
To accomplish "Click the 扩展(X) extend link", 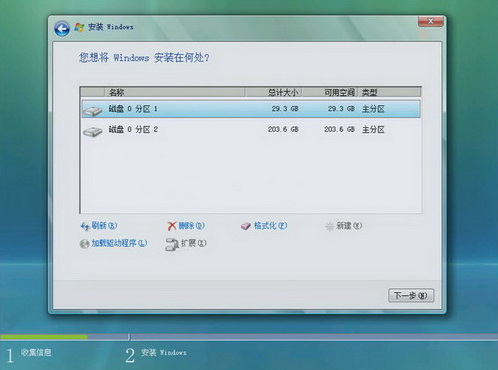I will 193,243.
